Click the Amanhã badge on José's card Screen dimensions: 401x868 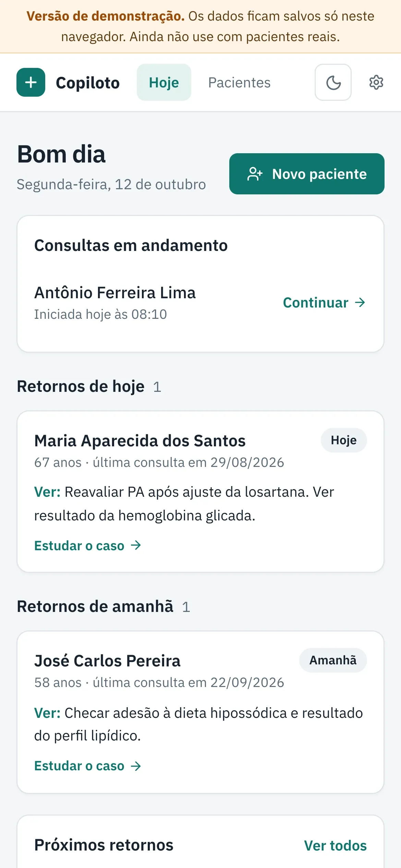(333, 660)
